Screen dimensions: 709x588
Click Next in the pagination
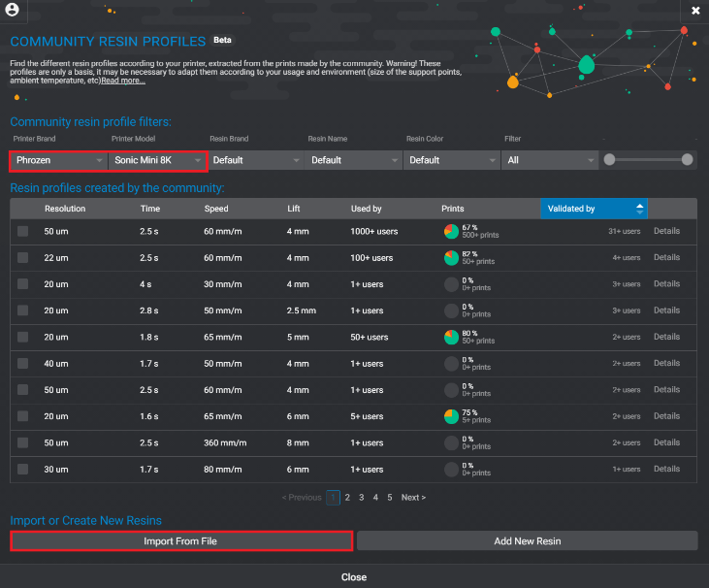pyautogui.click(x=413, y=498)
